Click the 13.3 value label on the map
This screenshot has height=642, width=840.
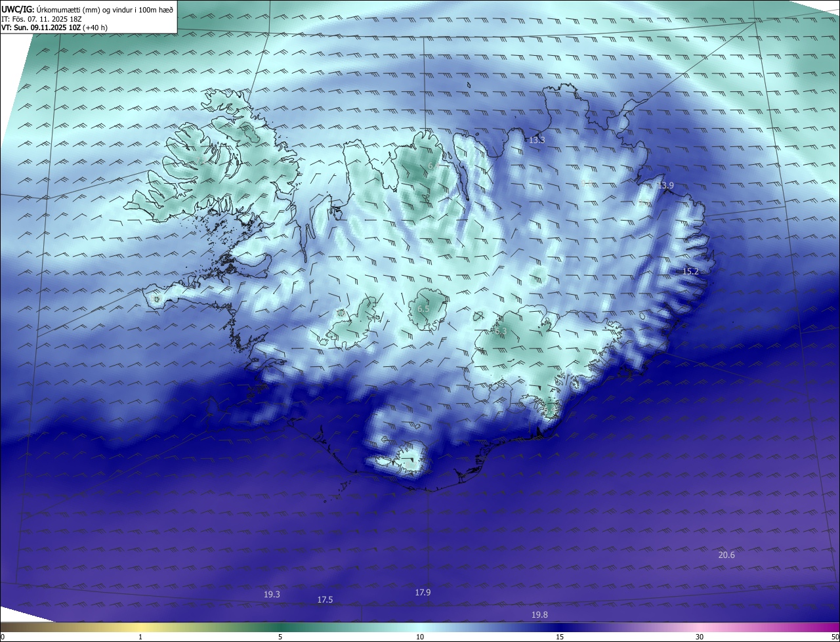[537, 140]
